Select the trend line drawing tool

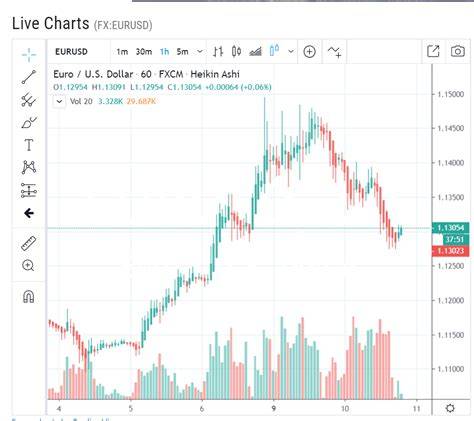(29, 77)
